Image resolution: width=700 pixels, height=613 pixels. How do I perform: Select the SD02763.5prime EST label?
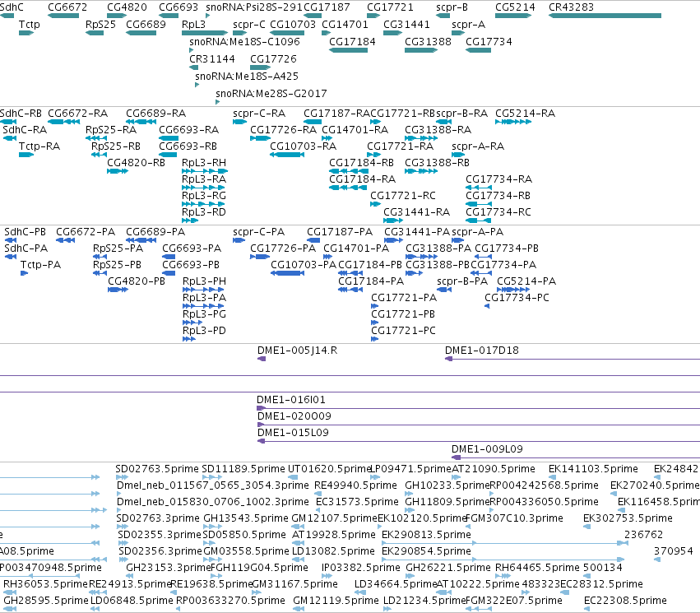click(x=156, y=469)
